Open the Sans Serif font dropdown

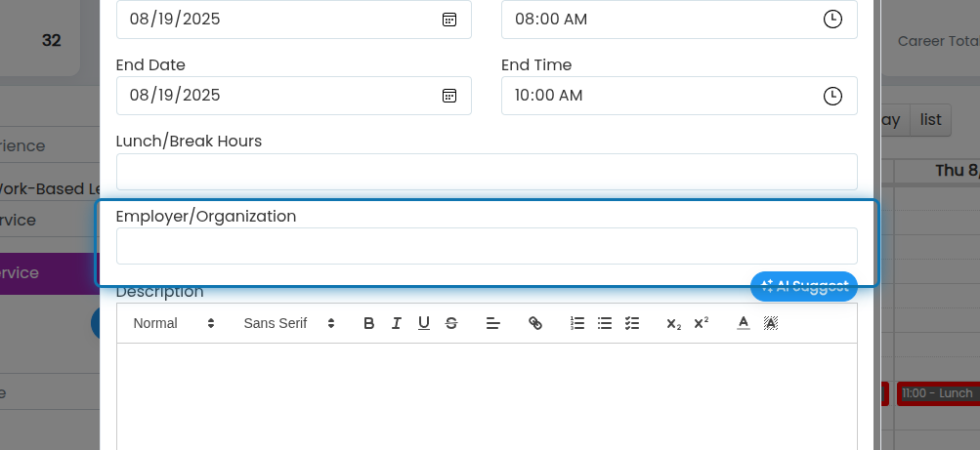click(289, 323)
